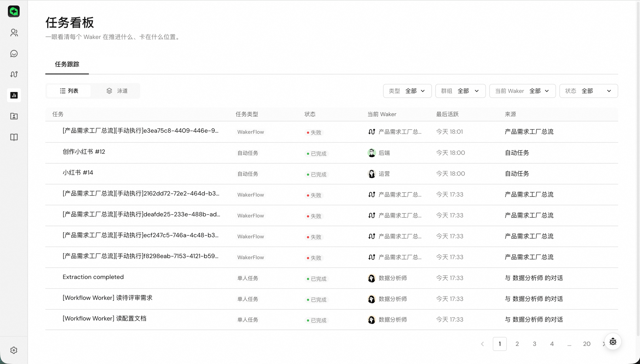Switch to 列表 list view
Image resolution: width=640 pixels, height=364 pixels.
[69, 91]
